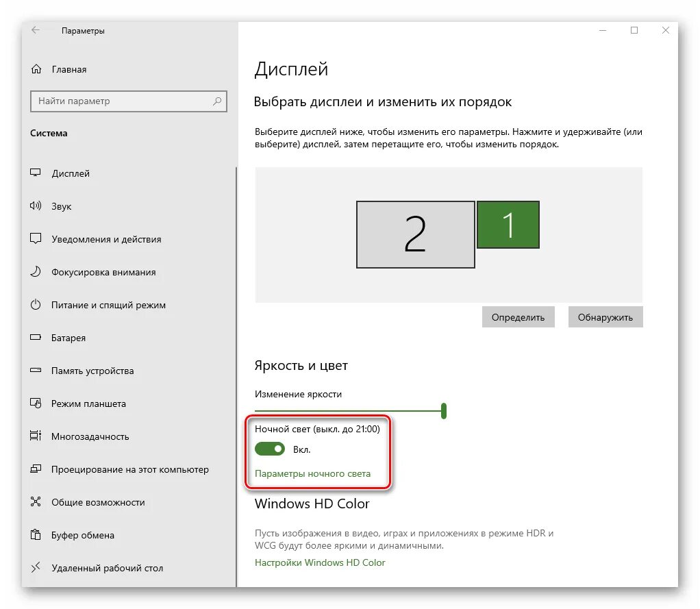Select display 2 in arrangement

[416, 234]
